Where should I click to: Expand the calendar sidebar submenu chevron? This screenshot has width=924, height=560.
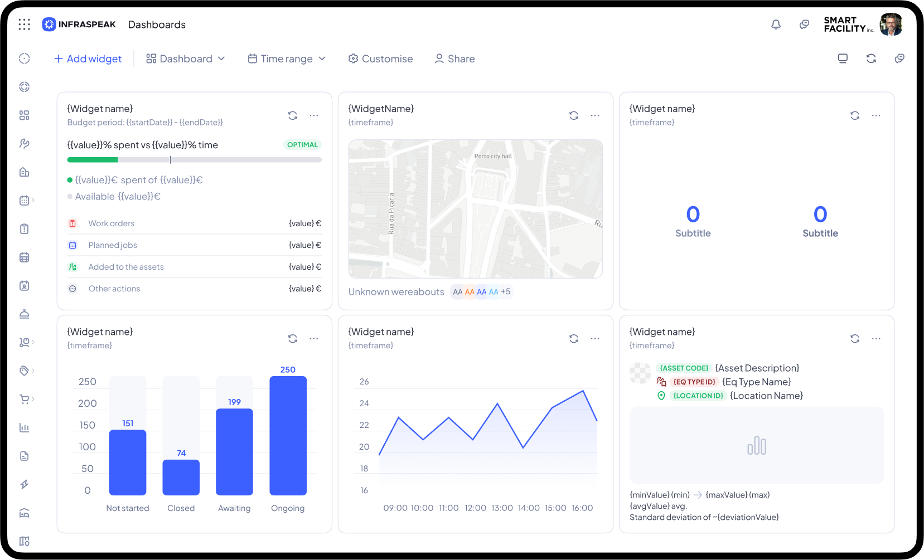point(33,200)
